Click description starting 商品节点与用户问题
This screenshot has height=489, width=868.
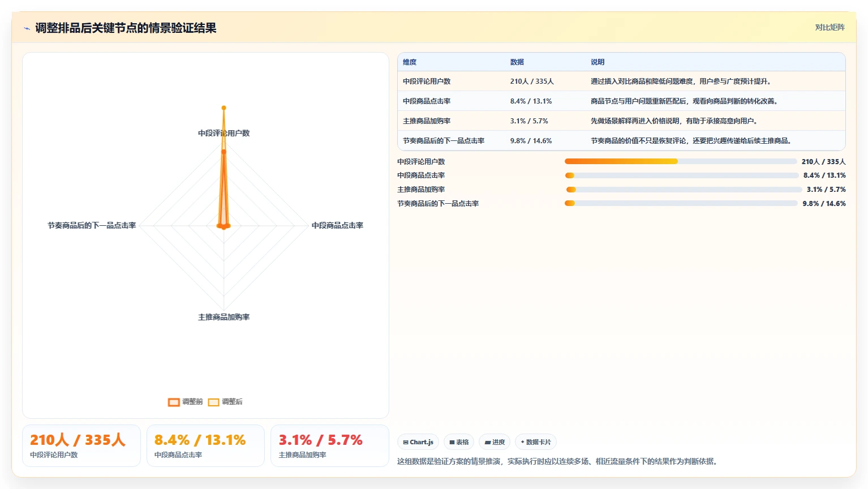click(685, 101)
